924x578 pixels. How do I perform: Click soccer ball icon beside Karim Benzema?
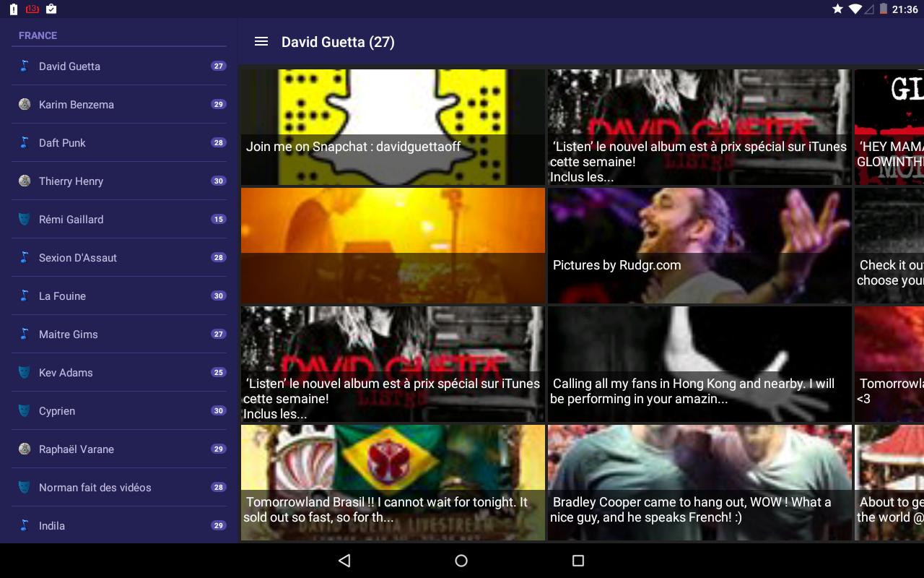(x=24, y=104)
